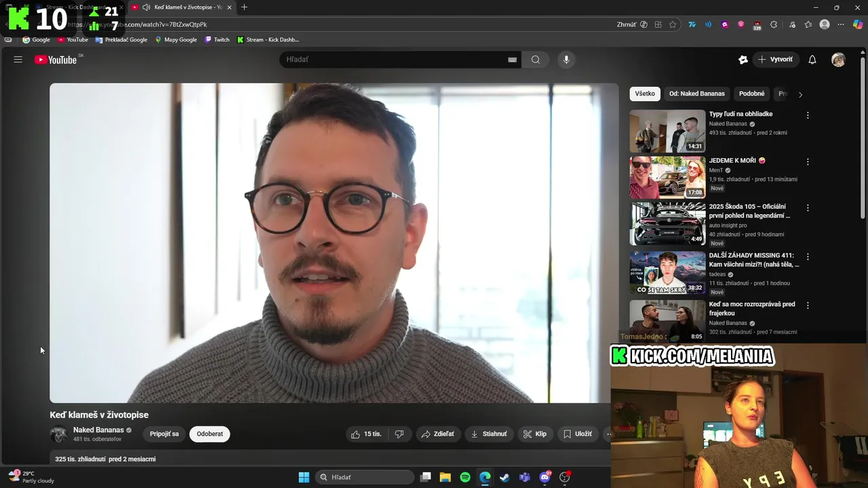Open Spotify from the taskbar
This screenshot has width=868, height=488.
[x=465, y=477]
